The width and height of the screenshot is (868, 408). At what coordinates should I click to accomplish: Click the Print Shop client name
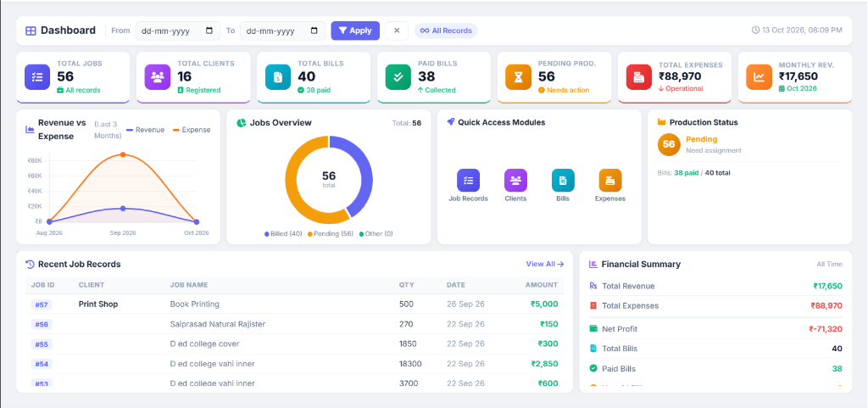point(98,304)
